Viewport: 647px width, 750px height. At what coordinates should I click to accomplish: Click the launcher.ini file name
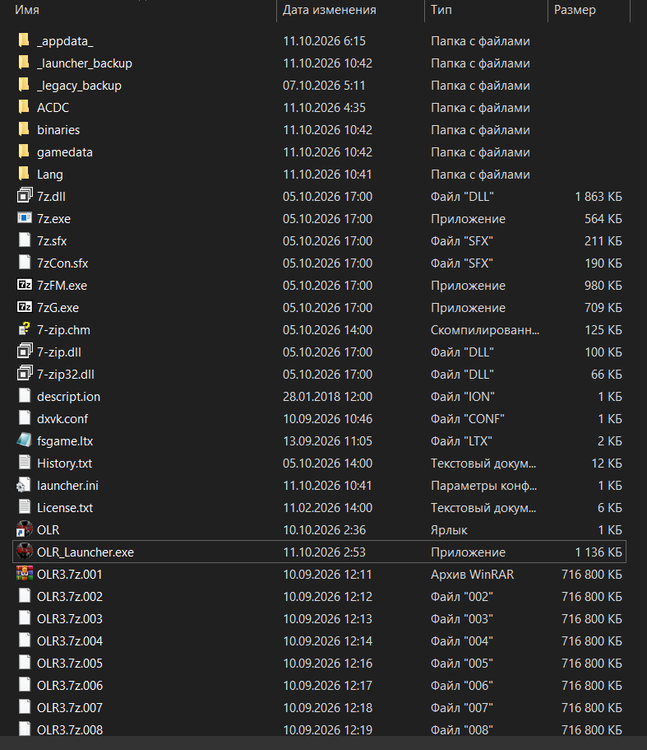coord(68,485)
